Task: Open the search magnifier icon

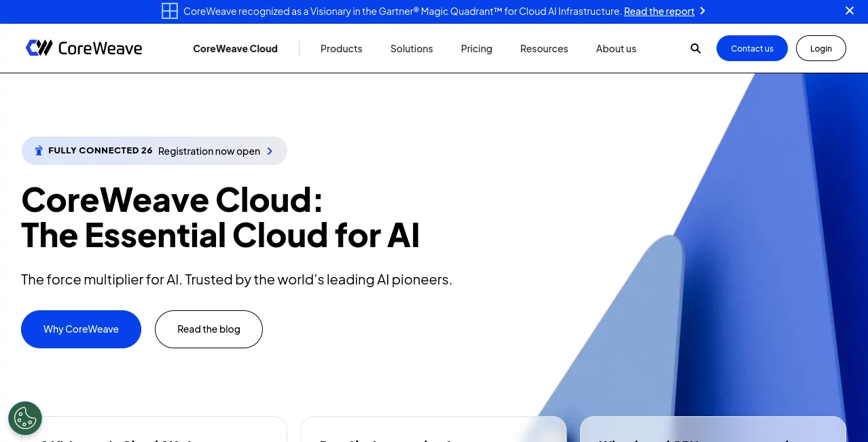Action: (695, 48)
